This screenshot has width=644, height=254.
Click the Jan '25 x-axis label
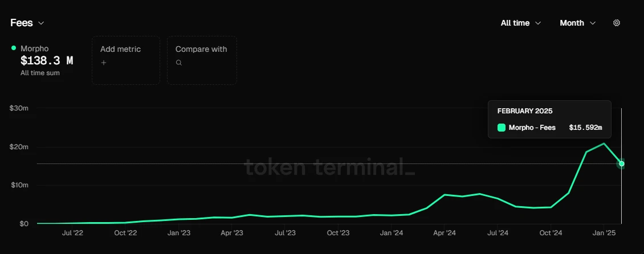tap(604, 233)
